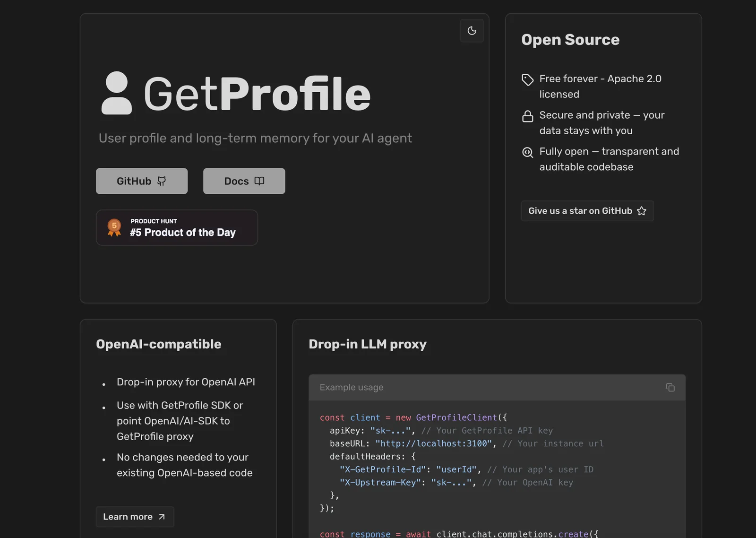Click the GetProfile title text
Screen dimensions: 756x538
coord(257,94)
